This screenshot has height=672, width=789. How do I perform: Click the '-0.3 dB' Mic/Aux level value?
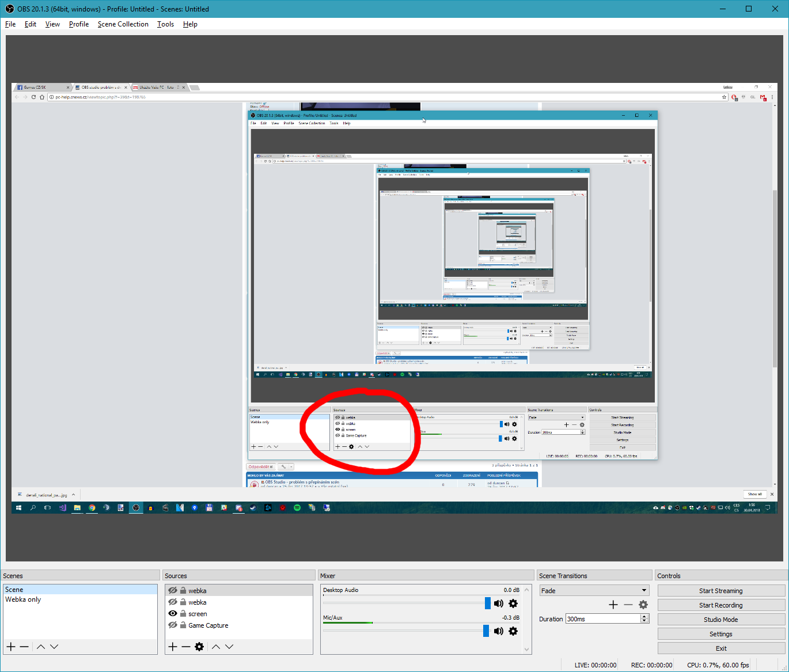pyautogui.click(x=511, y=618)
